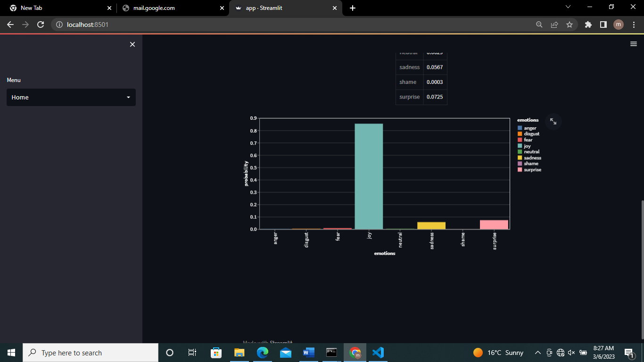Screen dimensions: 644x362
Task: Open the browser extensions puzzle icon
Action: (588, 25)
